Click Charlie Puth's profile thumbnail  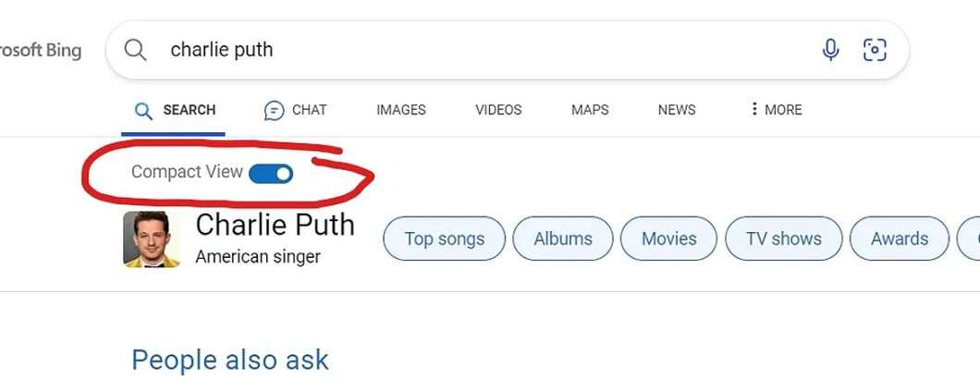146,239
